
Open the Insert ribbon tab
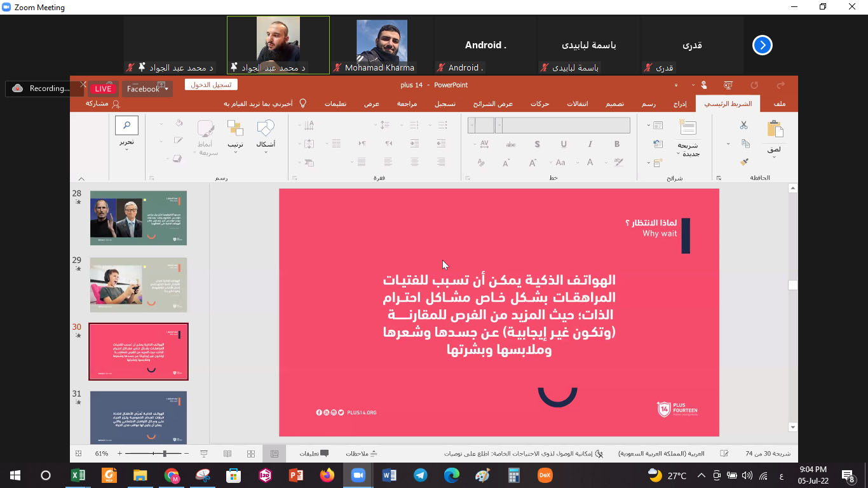[x=680, y=104]
